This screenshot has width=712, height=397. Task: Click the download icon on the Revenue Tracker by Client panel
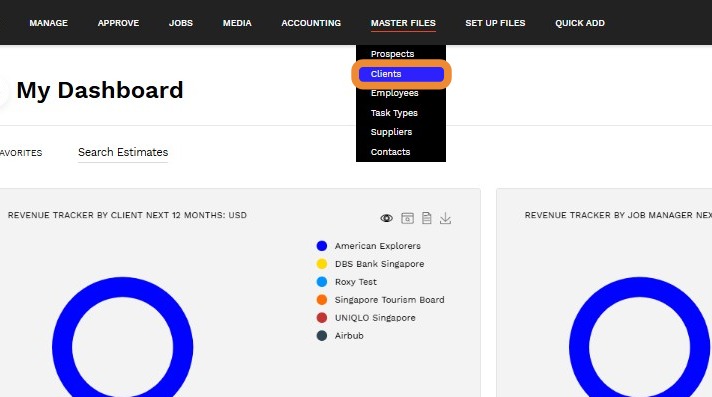[x=445, y=218]
